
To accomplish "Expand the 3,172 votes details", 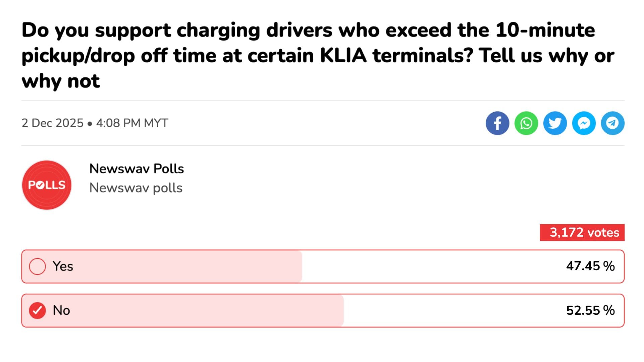I will click(582, 232).
